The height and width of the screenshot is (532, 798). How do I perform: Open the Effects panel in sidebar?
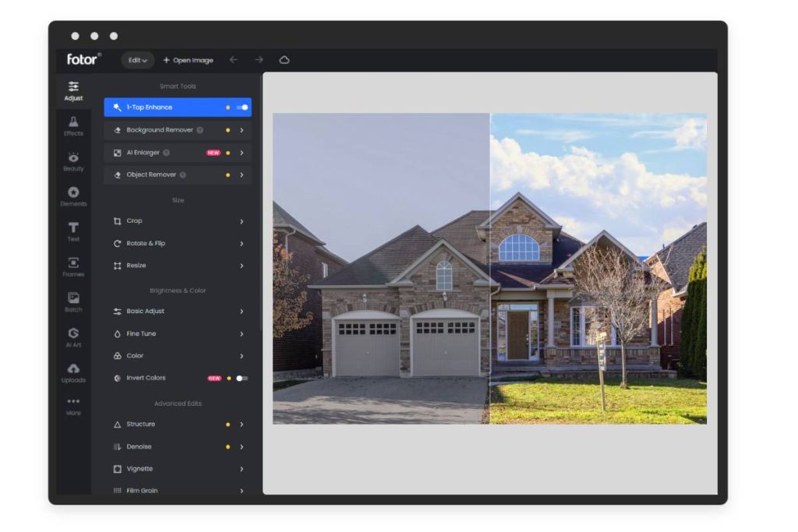click(73, 125)
